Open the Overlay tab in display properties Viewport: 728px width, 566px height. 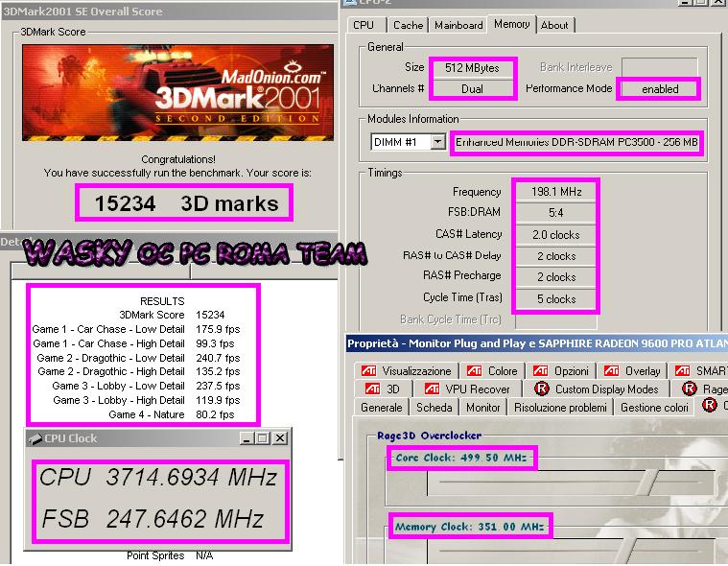632,371
